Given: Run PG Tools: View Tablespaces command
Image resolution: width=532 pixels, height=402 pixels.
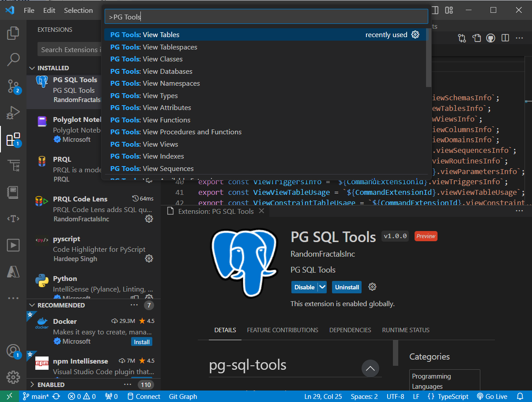Looking at the screenshot, I should point(266,47).
